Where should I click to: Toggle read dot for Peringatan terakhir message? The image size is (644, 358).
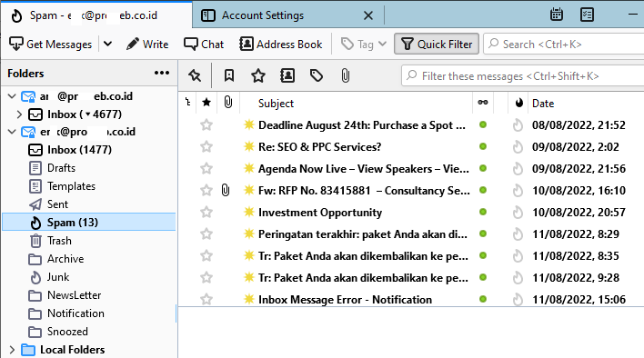click(x=483, y=234)
